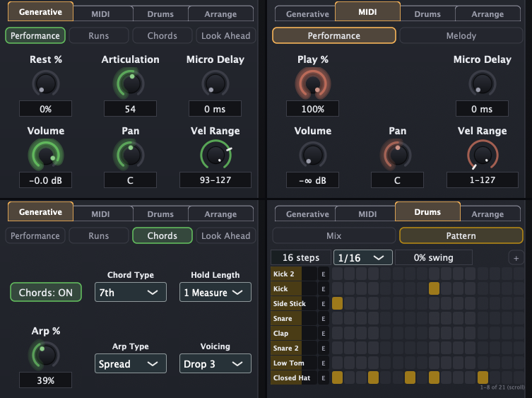Select the Clap drum lane label
Image resolution: width=532 pixels, height=398 pixels.
294,334
